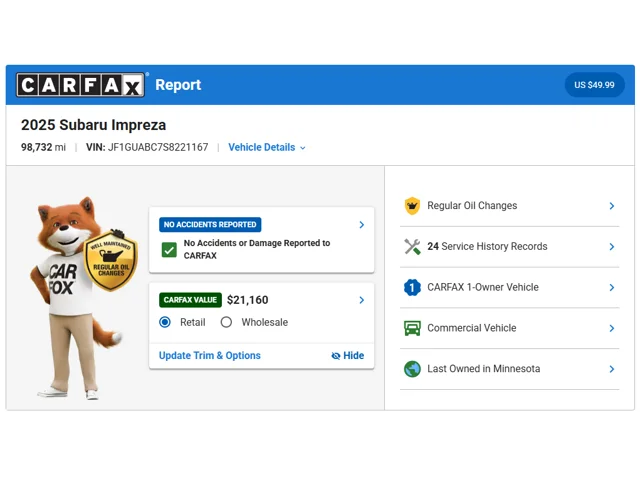
Task: Click the VIN JF1GUABC7S8221167 text
Action: 147,147
